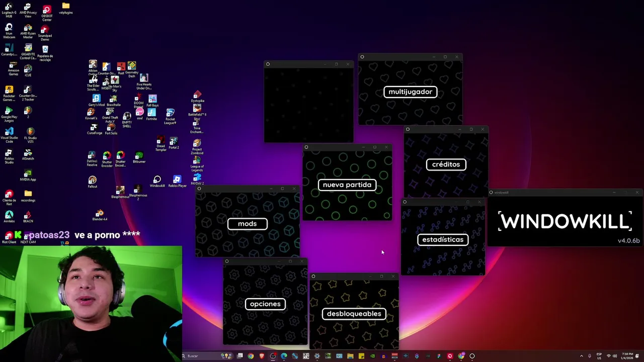Open Five Hearts Under One Roof icon

[x=144, y=82]
